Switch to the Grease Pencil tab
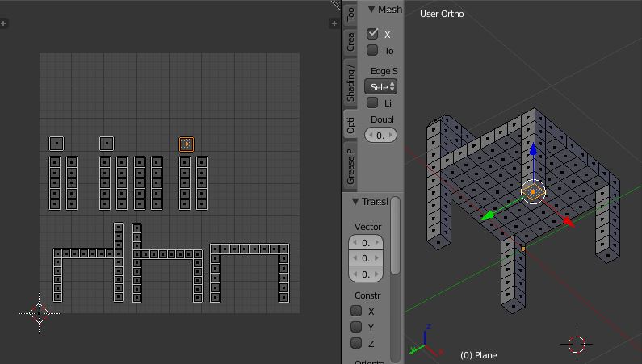Screen dimensions: 642x364 350,166
